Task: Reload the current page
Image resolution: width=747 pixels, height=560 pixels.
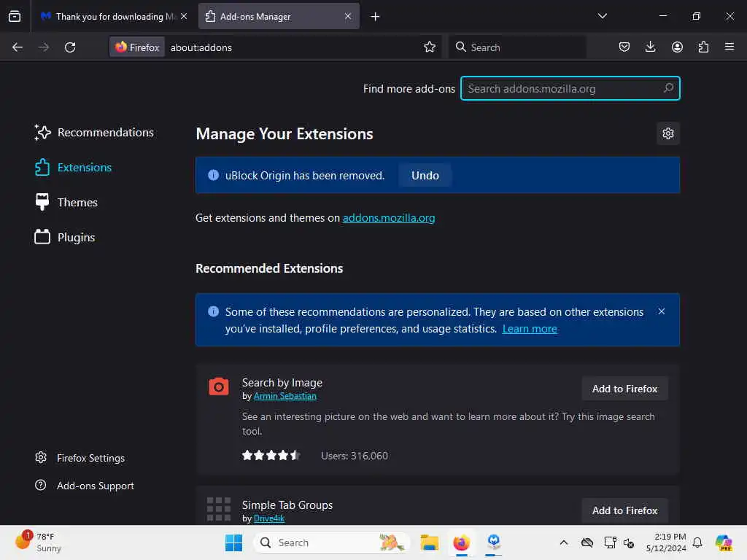Action: click(x=70, y=47)
